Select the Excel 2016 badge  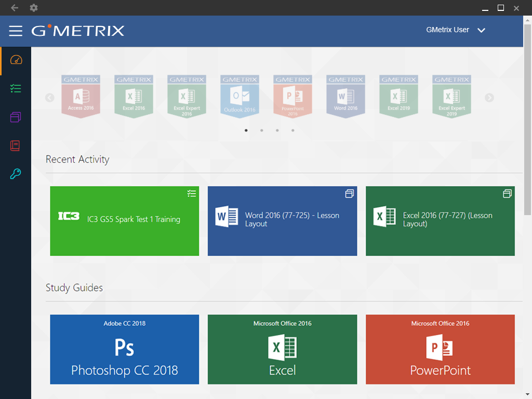tap(134, 97)
